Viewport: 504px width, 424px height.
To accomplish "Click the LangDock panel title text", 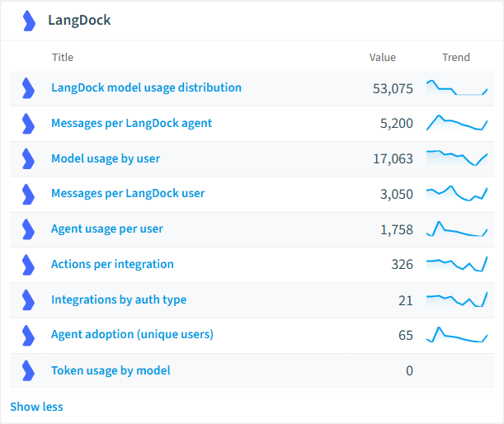I will [x=79, y=21].
